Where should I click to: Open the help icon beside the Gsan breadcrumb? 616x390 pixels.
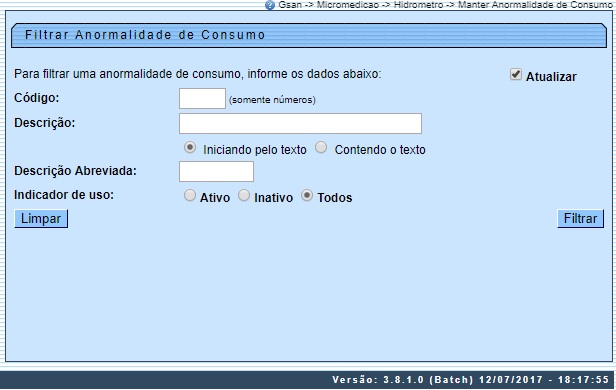(x=270, y=5)
